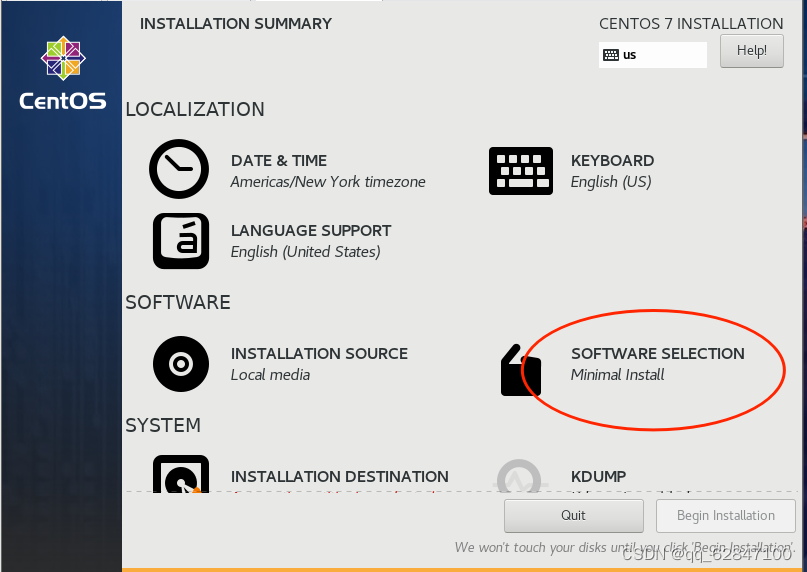The image size is (807, 572).
Task: Click 'Local media' text
Action: (x=270, y=375)
